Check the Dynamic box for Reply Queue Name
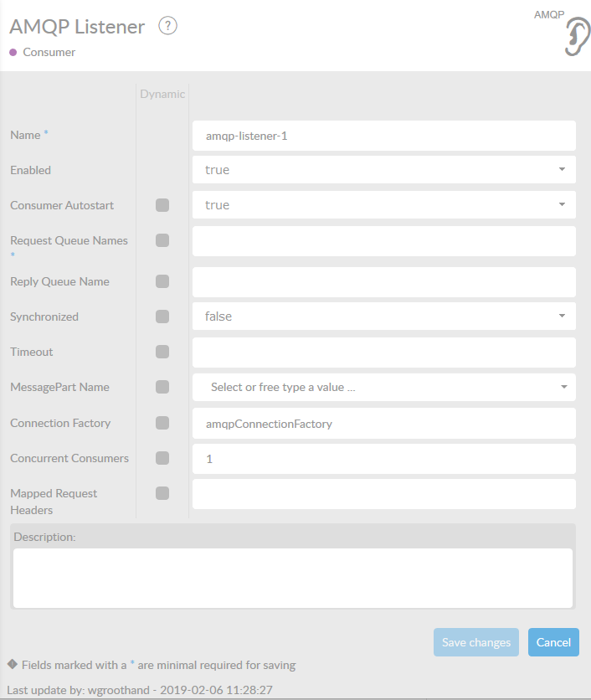 click(162, 281)
